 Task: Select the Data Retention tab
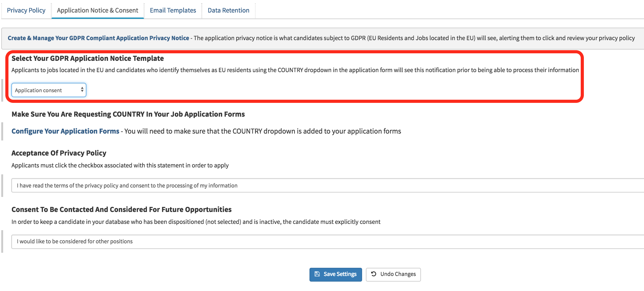coord(228,10)
